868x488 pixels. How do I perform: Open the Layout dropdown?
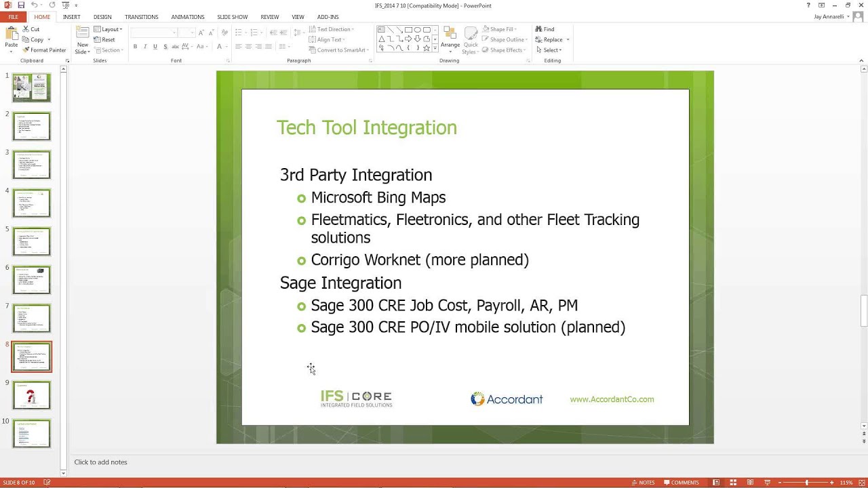(x=108, y=29)
